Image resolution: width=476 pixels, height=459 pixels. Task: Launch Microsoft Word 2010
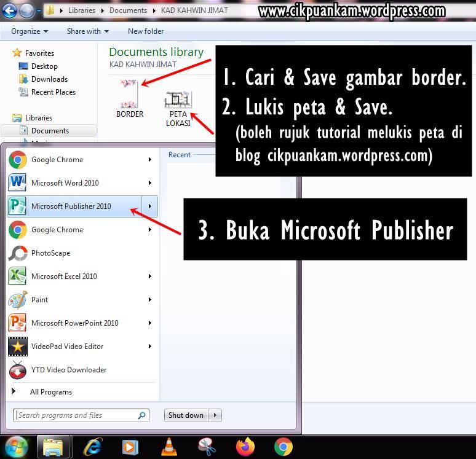point(65,183)
